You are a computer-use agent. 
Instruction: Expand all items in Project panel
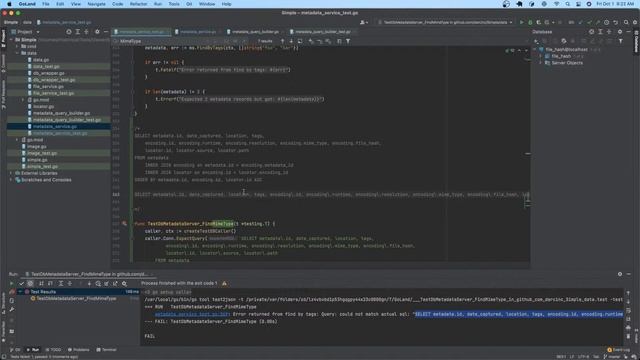(78, 32)
